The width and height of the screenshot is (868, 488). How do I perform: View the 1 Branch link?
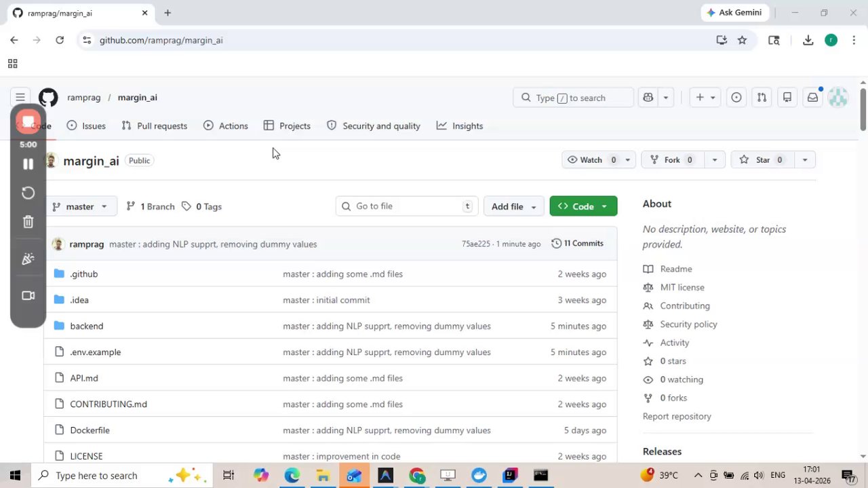[x=151, y=206]
